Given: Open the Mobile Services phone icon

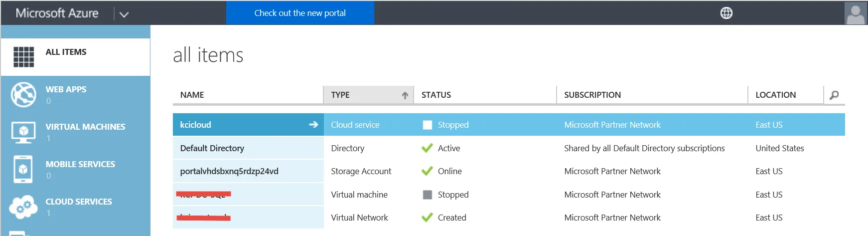Looking at the screenshot, I should 23,170.
